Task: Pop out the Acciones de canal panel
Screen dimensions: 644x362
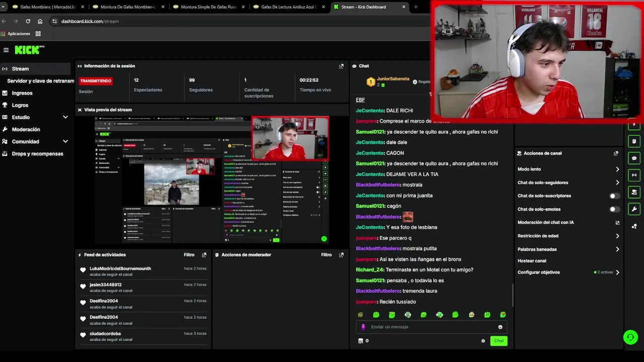Action: pyautogui.click(x=616, y=153)
